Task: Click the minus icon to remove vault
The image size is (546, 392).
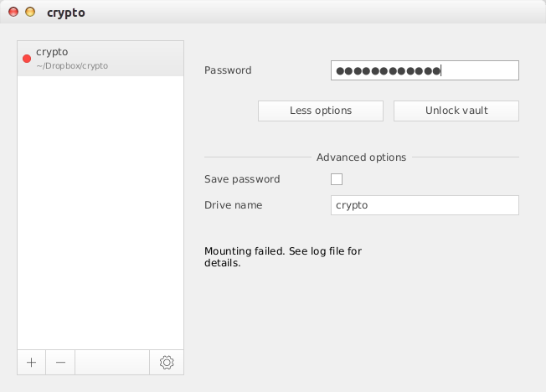Action: 60,363
